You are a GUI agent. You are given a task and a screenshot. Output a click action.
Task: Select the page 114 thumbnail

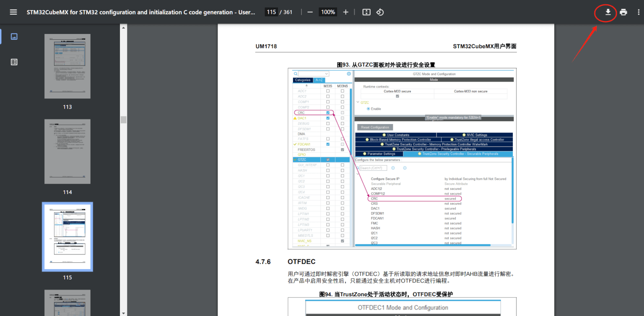tap(67, 152)
